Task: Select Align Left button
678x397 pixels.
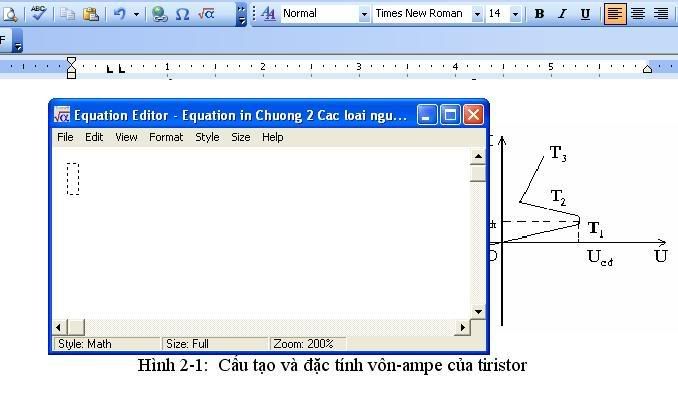Action: (x=615, y=14)
